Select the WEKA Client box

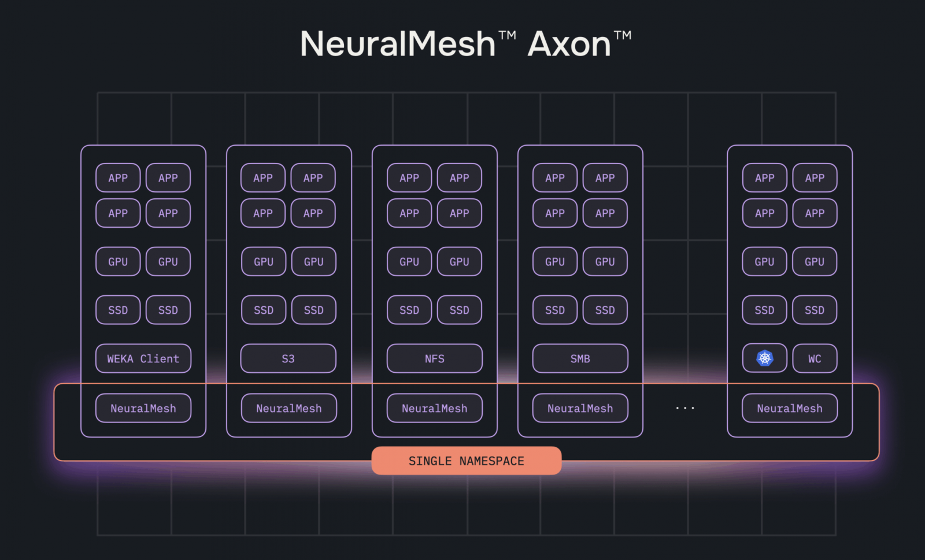143,358
